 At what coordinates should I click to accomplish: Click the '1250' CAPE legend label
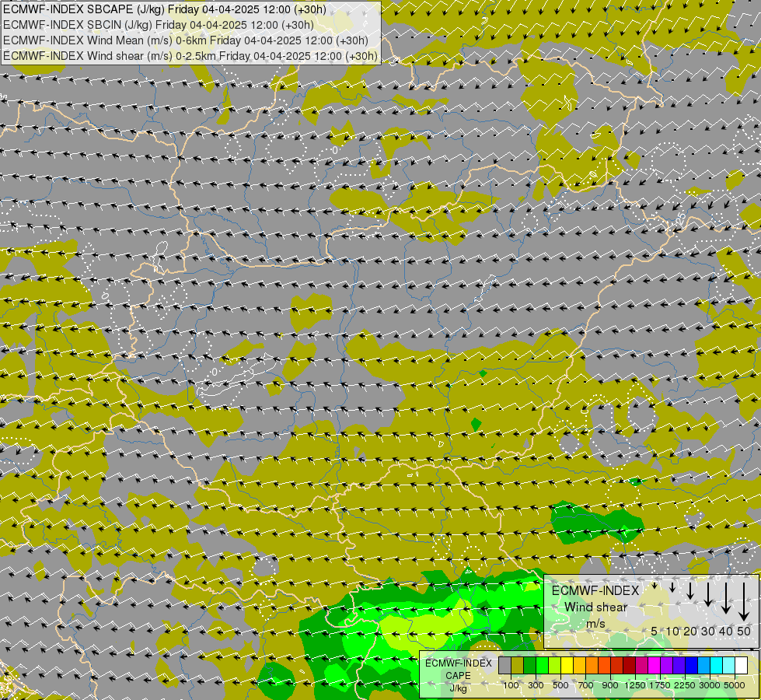coord(635,685)
